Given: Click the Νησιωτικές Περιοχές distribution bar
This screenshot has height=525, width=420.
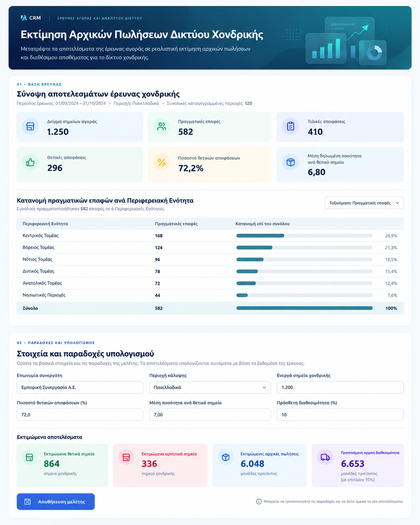Looking at the screenshot, I should tap(304, 295).
